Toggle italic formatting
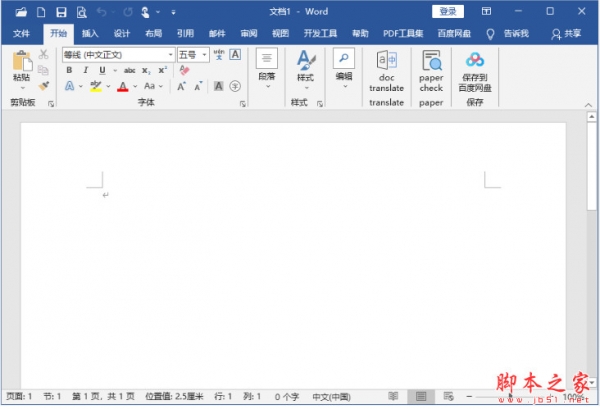600x409 pixels. 86,70
